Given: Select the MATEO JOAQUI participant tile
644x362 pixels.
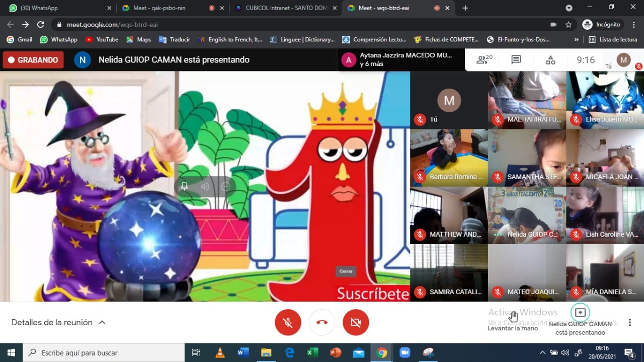Looking at the screenshot, I should 527,273.
